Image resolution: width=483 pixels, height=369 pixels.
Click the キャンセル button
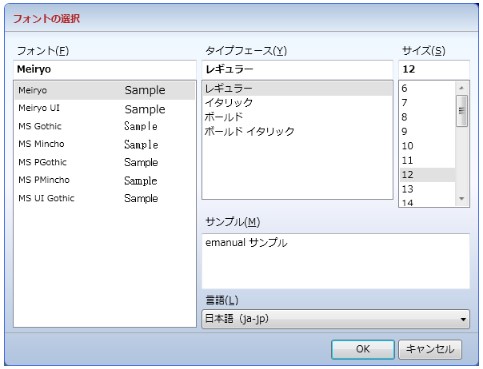pyautogui.click(x=430, y=349)
